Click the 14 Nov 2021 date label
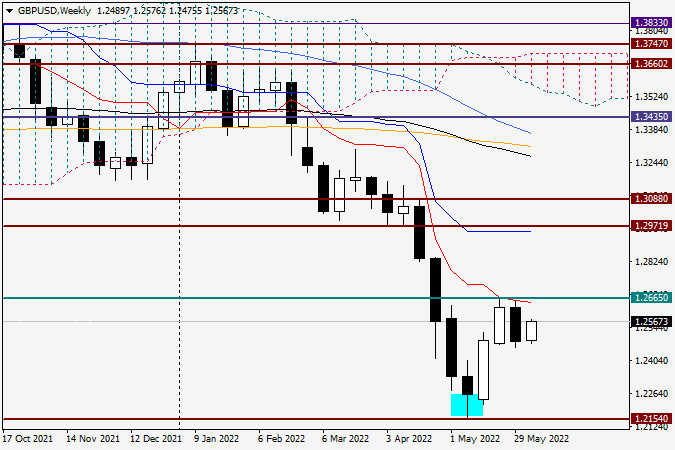The width and height of the screenshot is (675, 450). [x=93, y=439]
